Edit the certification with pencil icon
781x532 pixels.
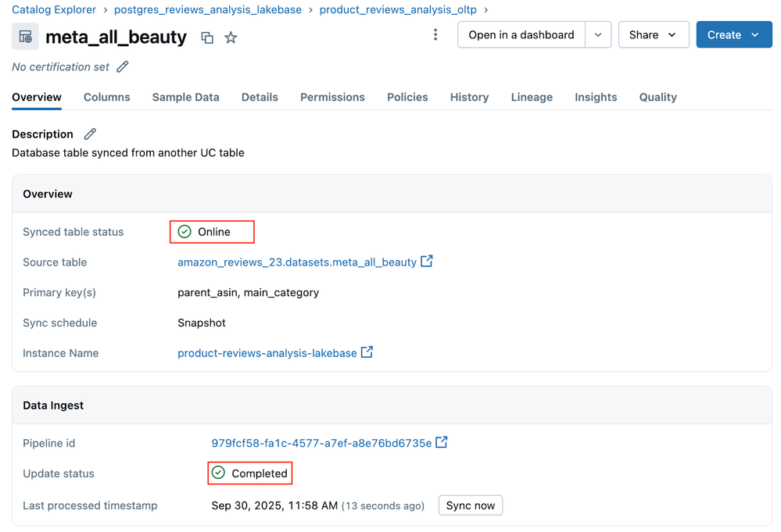tap(123, 67)
